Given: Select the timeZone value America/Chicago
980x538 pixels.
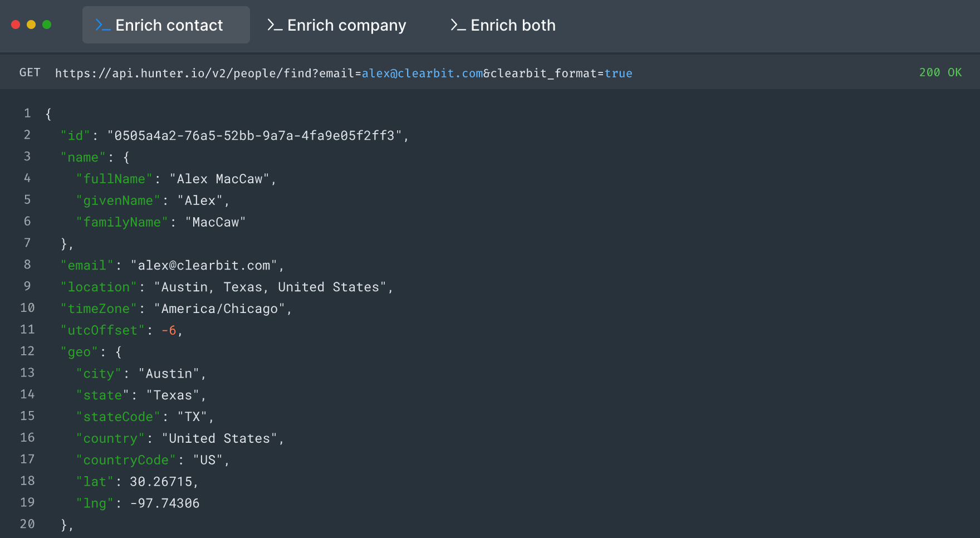Looking at the screenshot, I should 219,309.
